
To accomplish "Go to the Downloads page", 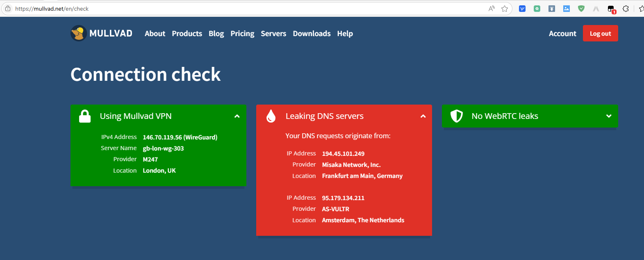I will point(312,34).
